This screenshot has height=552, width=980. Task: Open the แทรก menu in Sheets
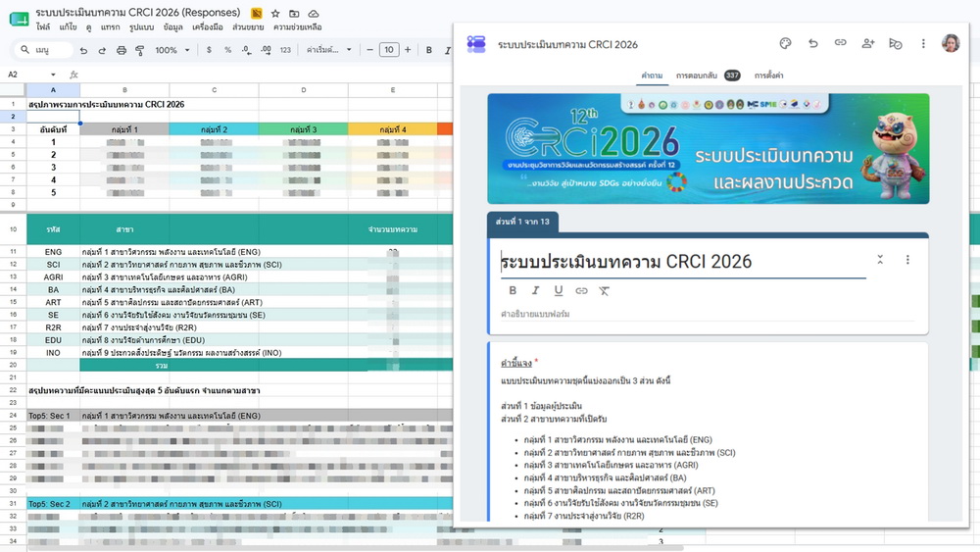pos(110,27)
